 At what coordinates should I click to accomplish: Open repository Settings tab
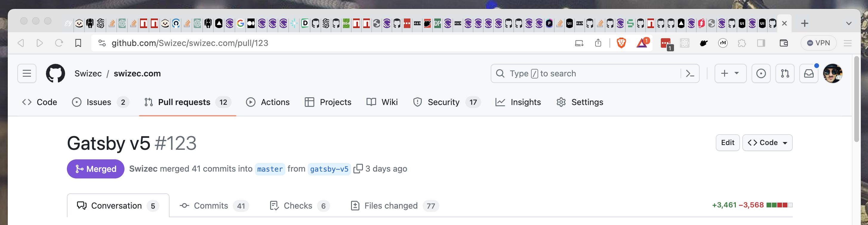point(580,102)
